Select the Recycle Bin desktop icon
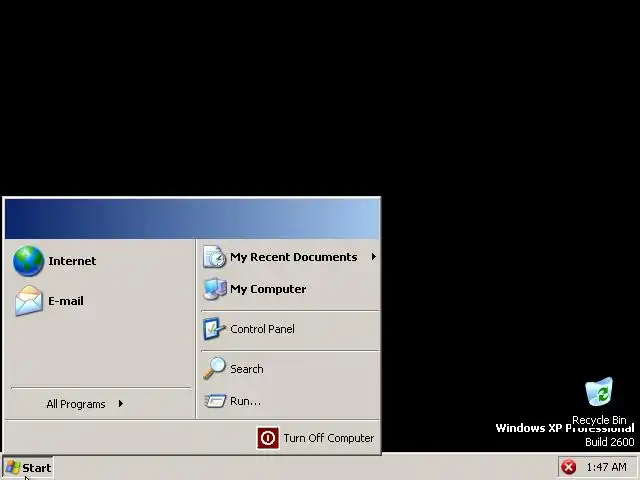 pos(599,392)
